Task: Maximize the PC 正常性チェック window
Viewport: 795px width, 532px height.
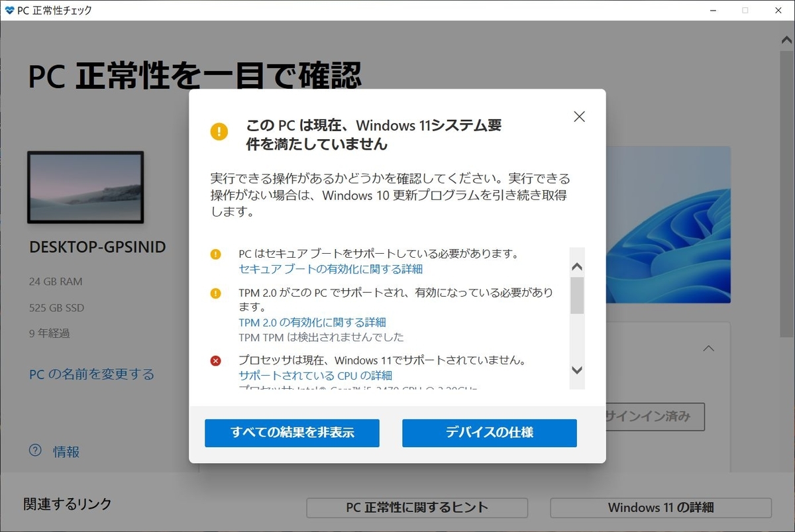Action: (745, 10)
